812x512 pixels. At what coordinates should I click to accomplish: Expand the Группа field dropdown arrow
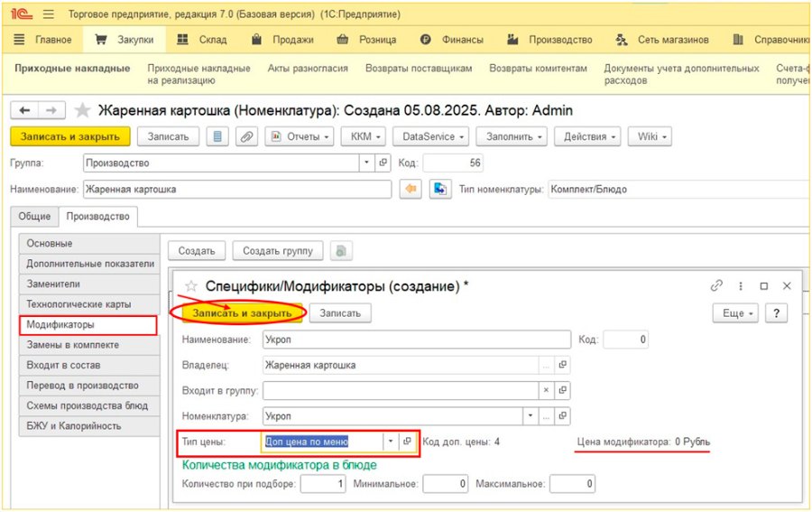[x=366, y=163]
